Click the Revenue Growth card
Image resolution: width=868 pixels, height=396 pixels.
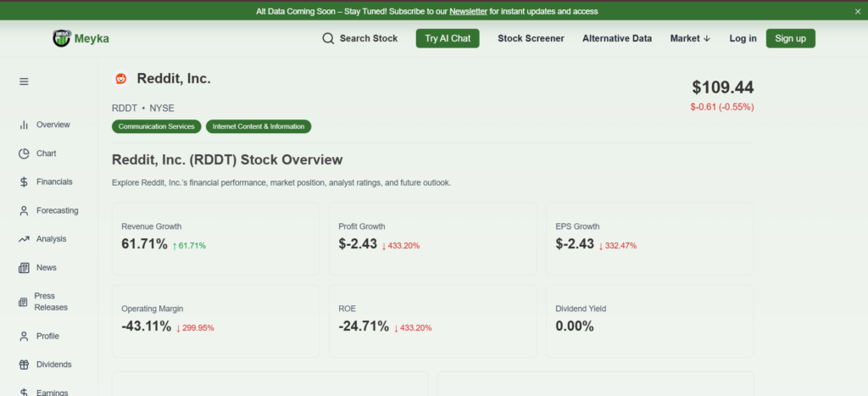216,239
